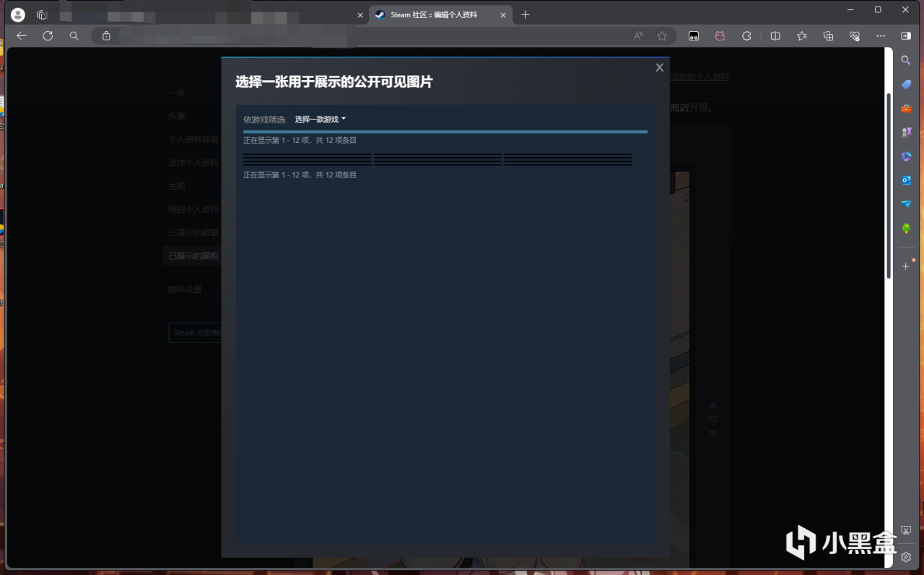Viewport: 924px width, 575px height.
Task: Open the Settings and more menu
Action: coord(881,35)
